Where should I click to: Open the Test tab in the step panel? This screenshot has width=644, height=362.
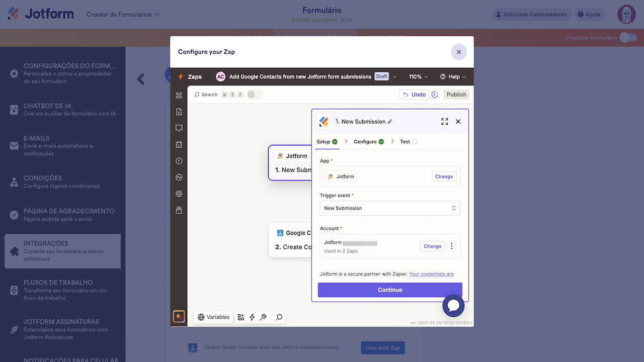[x=404, y=141]
